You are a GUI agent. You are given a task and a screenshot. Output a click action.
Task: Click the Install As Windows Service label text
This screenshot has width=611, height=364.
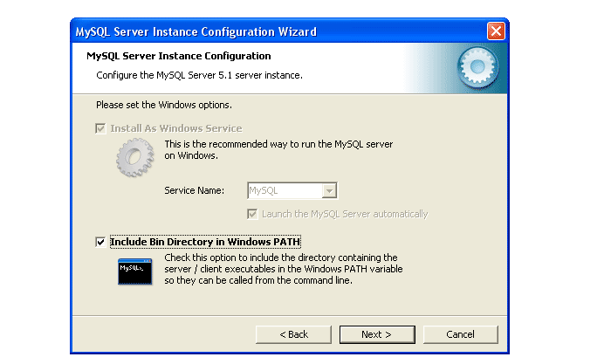coord(175,128)
